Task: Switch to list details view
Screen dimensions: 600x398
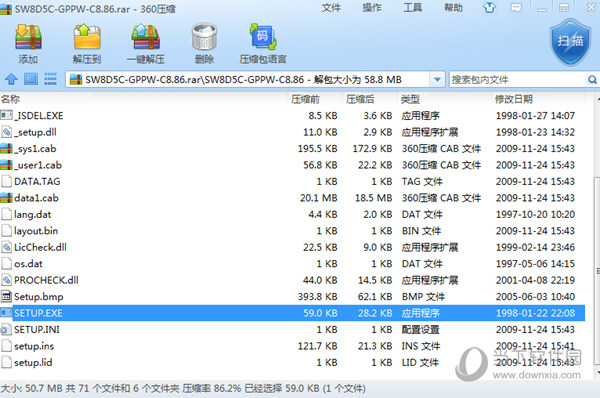Action: pyautogui.click(x=51, y=79)
